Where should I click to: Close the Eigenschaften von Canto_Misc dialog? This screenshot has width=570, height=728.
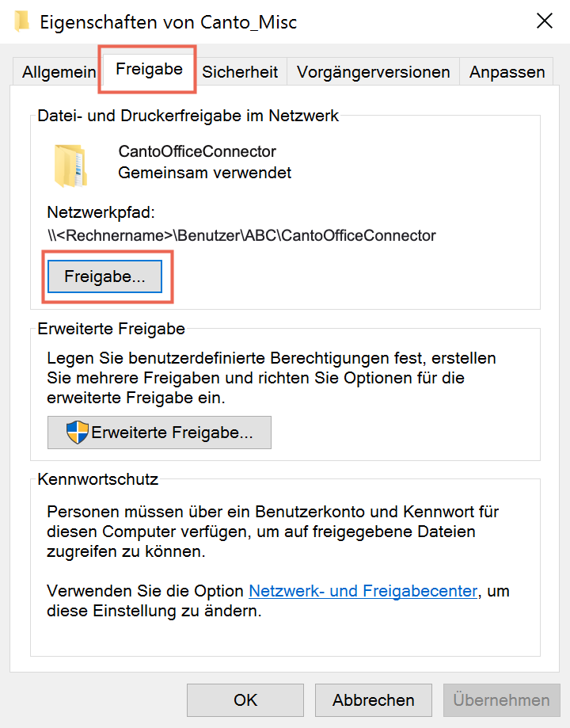[545, 21]
